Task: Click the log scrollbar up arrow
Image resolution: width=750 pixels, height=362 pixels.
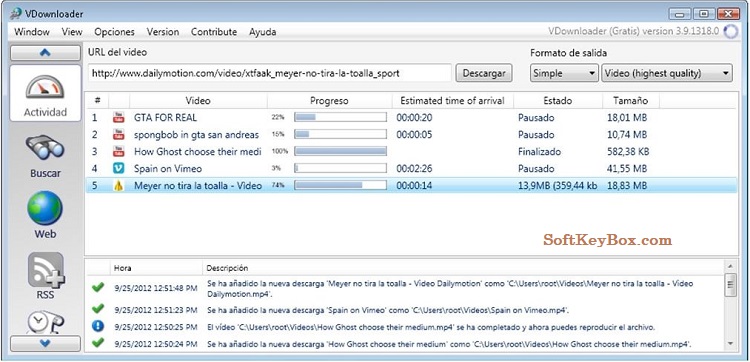Action: (x=730, y=266)
